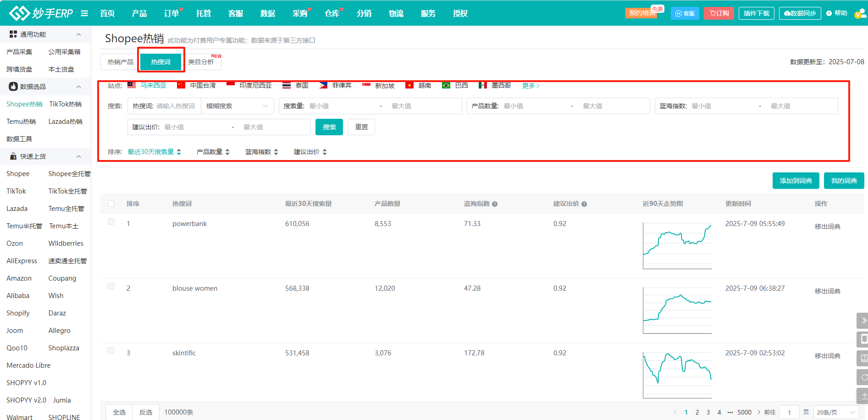The width and height of the screenshot is (868, 420).
Task: Click the 搜索量 最小值 input
Action: coord(342,106)
